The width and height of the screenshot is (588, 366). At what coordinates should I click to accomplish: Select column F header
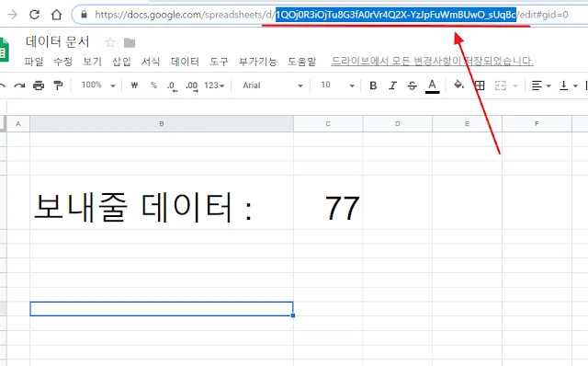click(x=537, y=124)
